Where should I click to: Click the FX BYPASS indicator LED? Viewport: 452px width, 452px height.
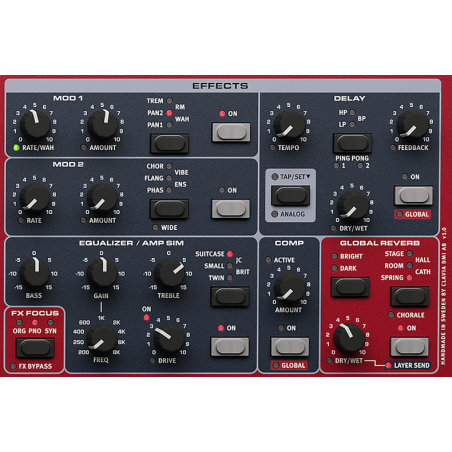13,366
